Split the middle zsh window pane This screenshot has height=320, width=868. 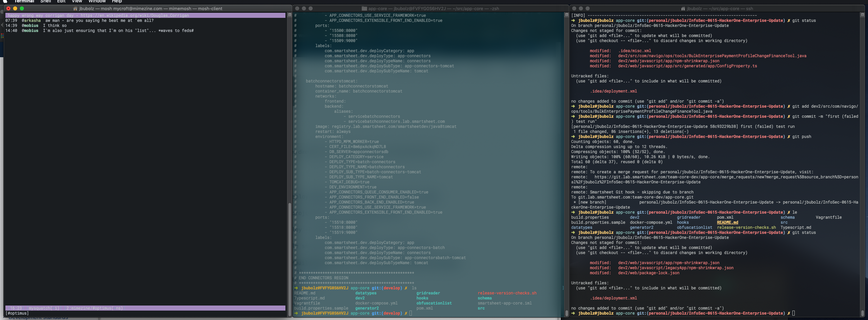(x=566, y=15)
